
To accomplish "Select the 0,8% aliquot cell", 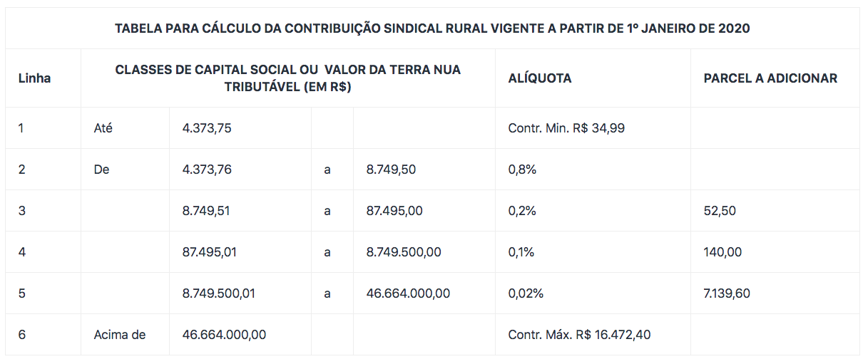I will [522, 170].
